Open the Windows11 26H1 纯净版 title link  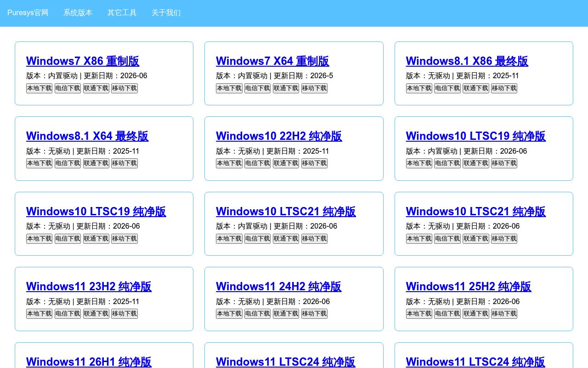point(89,362)
